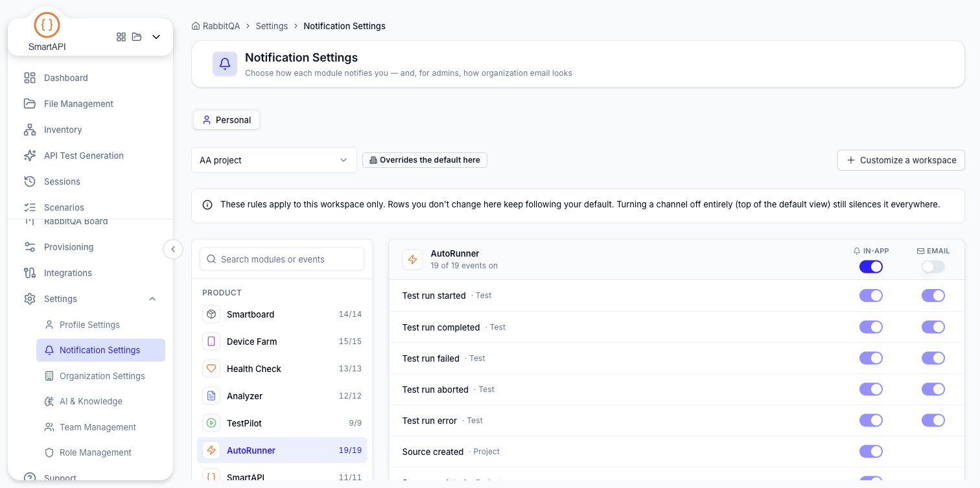
Task: Click the Overrides the default here badge
Action: [x=425, y=160]
